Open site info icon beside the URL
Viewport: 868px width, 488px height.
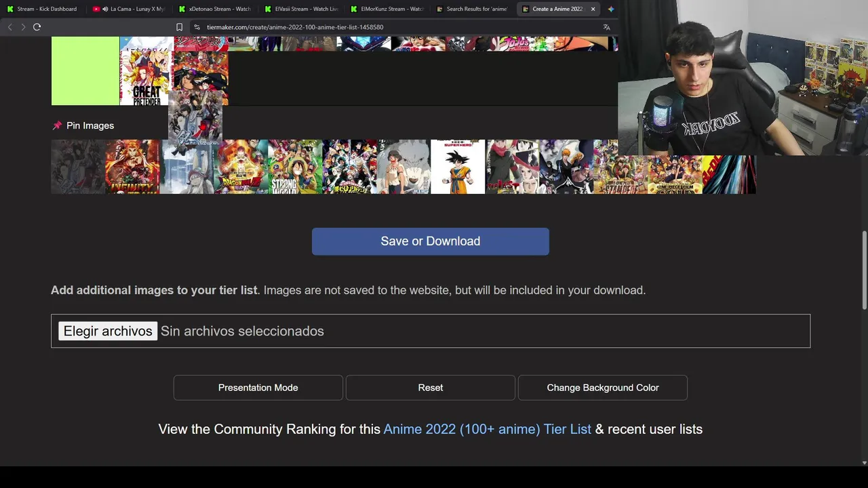[197, 27]
